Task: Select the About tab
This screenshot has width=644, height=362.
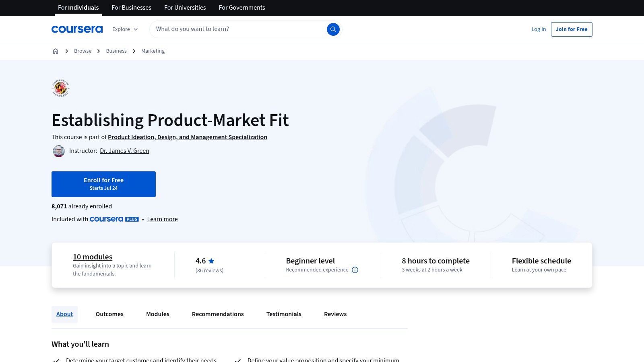Action: (x=64, y=314)
